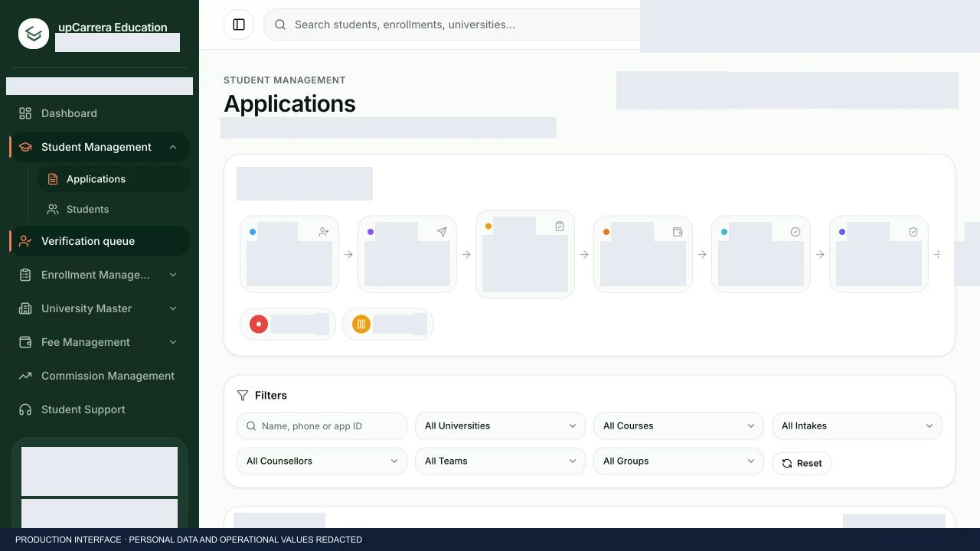This screenshot has width=980, height=551.
Task: Click the paper plane icon on pipeline card
Action: [x=442, y=232]
